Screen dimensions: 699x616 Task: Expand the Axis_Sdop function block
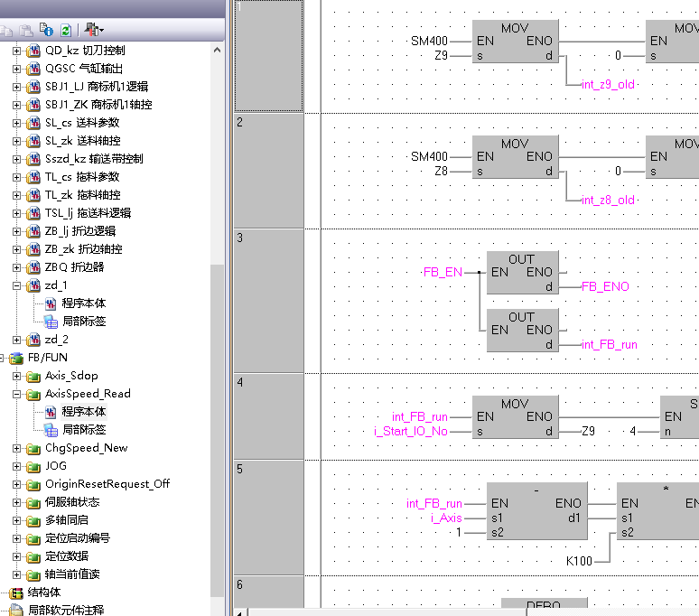coord(16,376)
